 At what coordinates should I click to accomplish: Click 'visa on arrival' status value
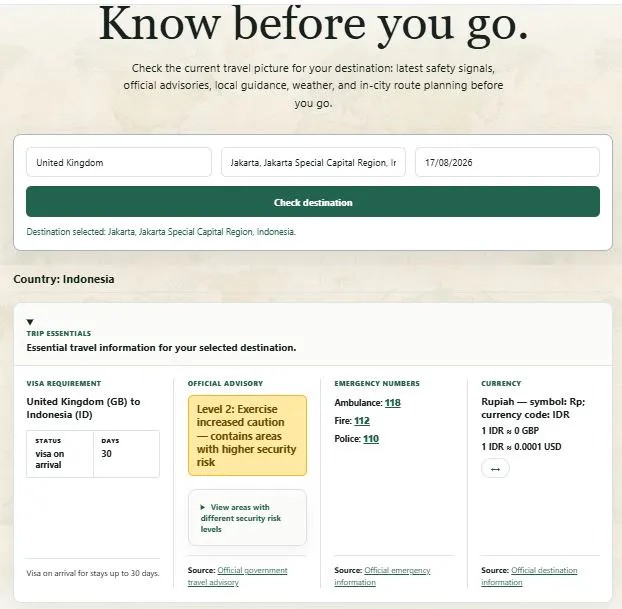50,459
